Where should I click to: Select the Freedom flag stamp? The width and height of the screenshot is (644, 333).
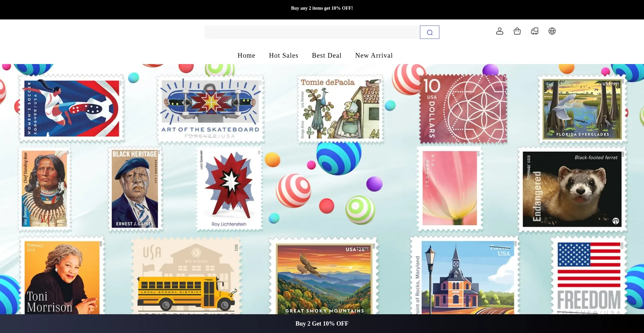589,276
